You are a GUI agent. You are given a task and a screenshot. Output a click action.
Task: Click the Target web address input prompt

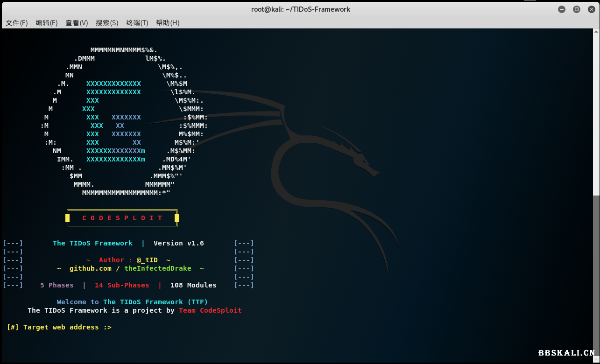point(58,327)
